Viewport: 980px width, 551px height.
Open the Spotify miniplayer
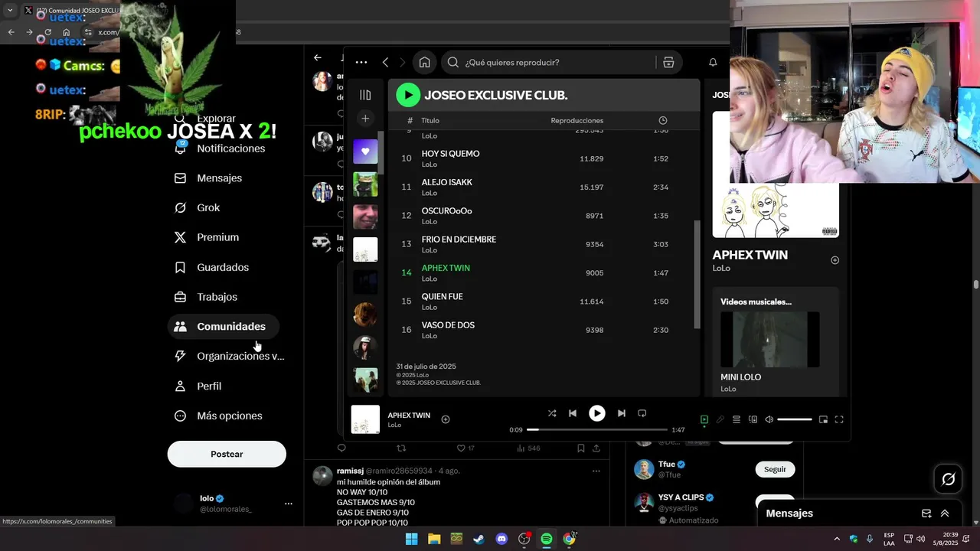point(823,419)
